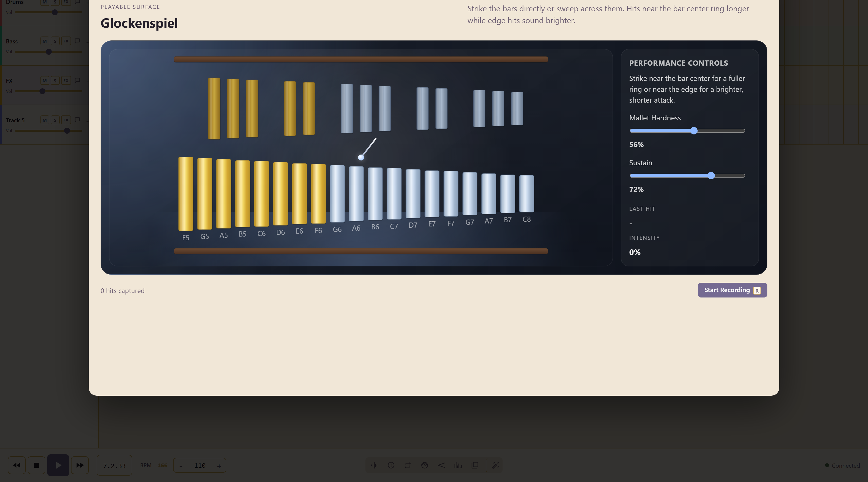Click the fast-forward transport button
Screen dimensions: 868x482
(x=80, y=465)
